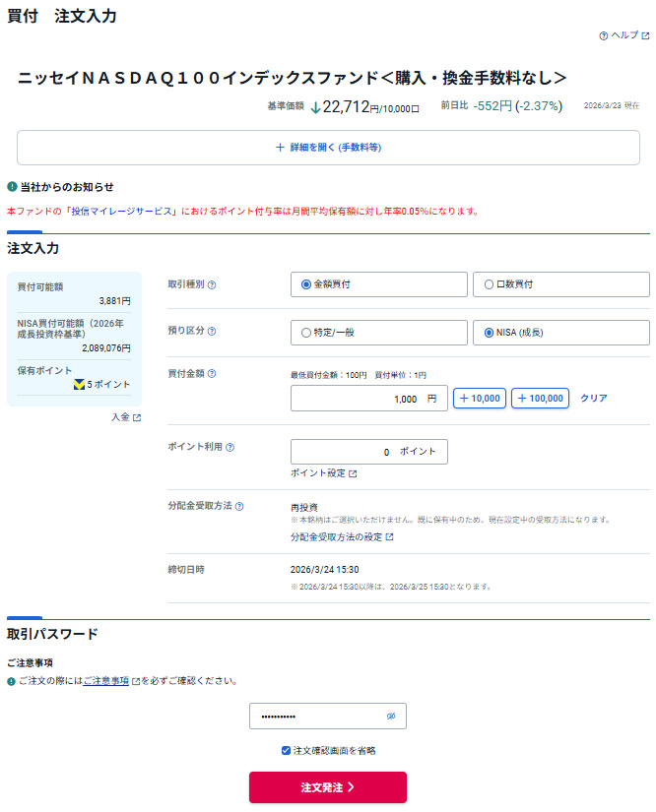Click クリア to reset the amount

tap(593, 399)
